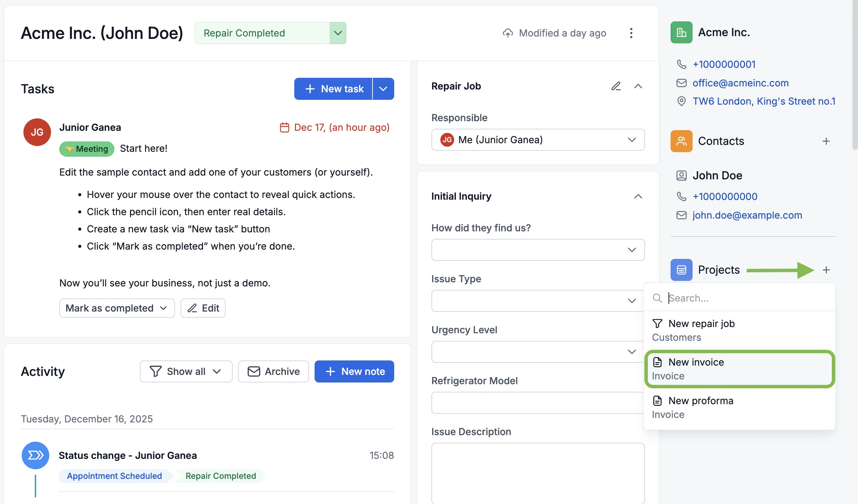Screen dimensions: 858x504
Task: Open the New task split arrow
Action: (383, 89)
